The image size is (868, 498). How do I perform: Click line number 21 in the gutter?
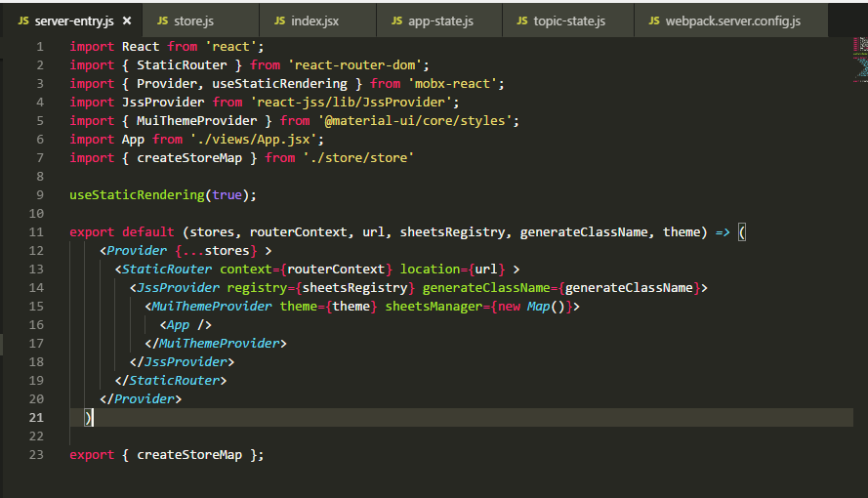tap(37, 418)
